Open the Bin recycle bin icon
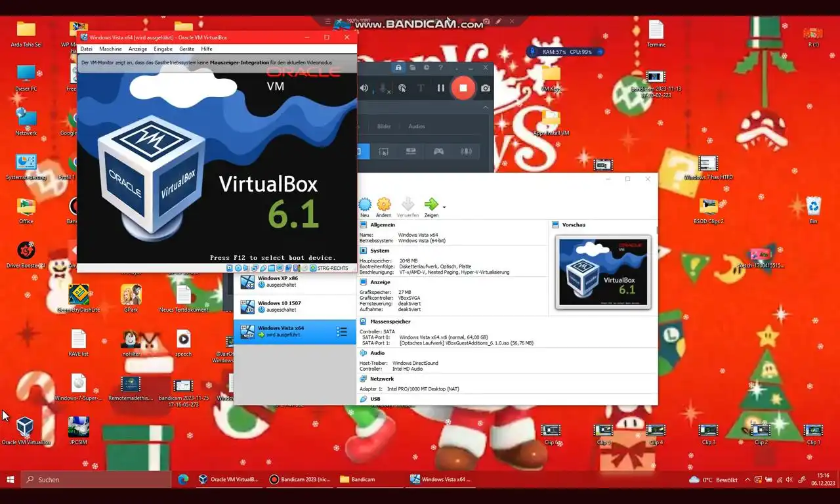Screen dimensions: 840x504 [x=814, y=210]
